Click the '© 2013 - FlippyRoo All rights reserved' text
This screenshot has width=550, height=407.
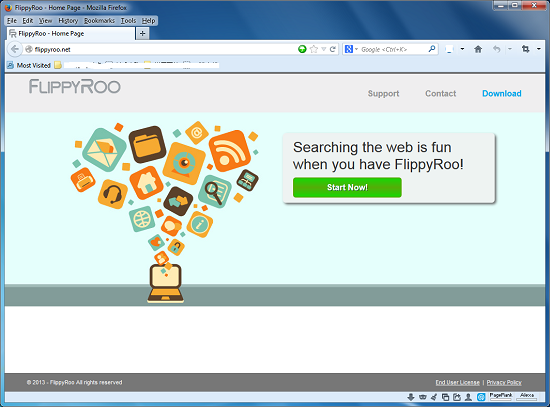click(74, 382)
